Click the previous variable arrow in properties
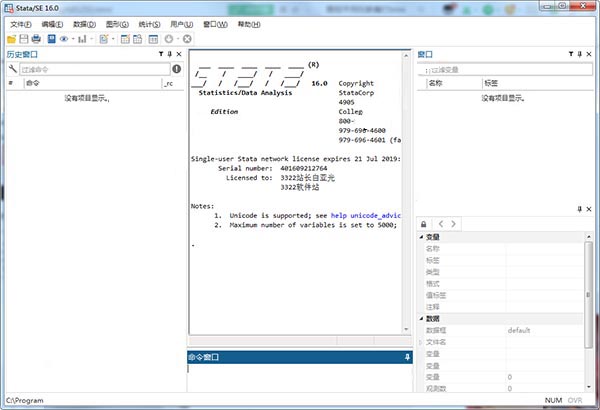Image resolution: width=600 pixels, height=410 pixels. [x=441, y=223]
